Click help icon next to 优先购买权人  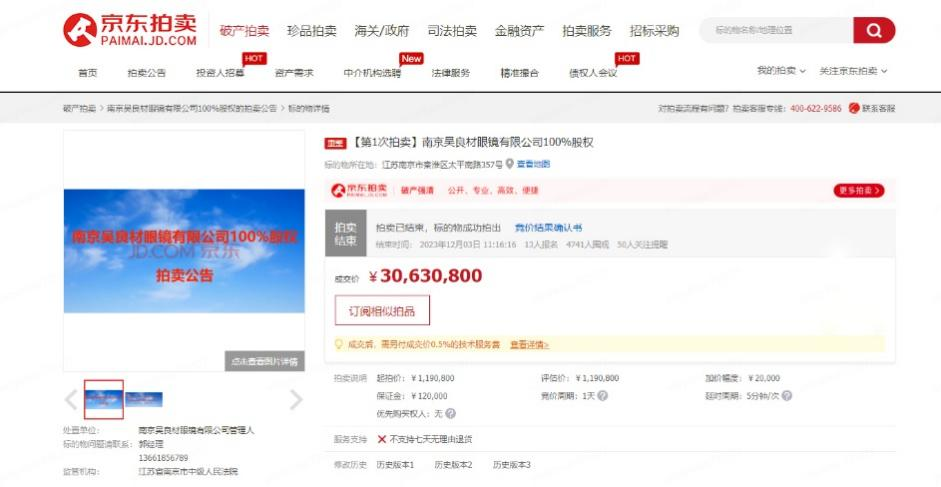point(450,413)
